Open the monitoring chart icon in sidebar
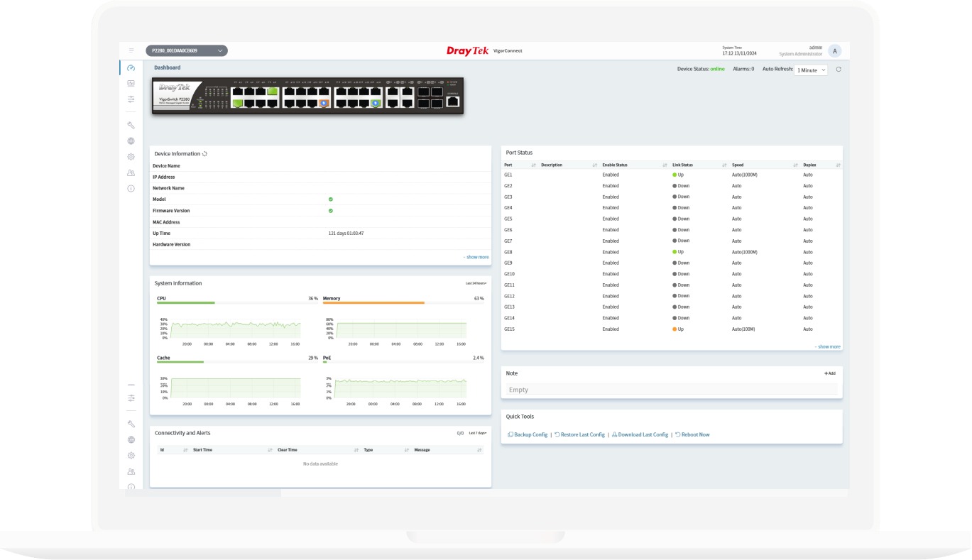972x560 pixels. pos(131,84)
